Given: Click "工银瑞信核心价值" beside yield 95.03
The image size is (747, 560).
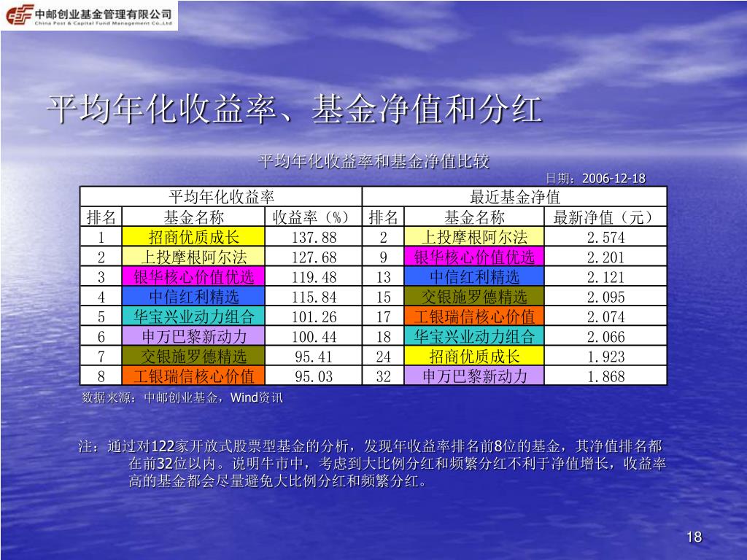Looking at the screenshot, I should pos(193,376).
